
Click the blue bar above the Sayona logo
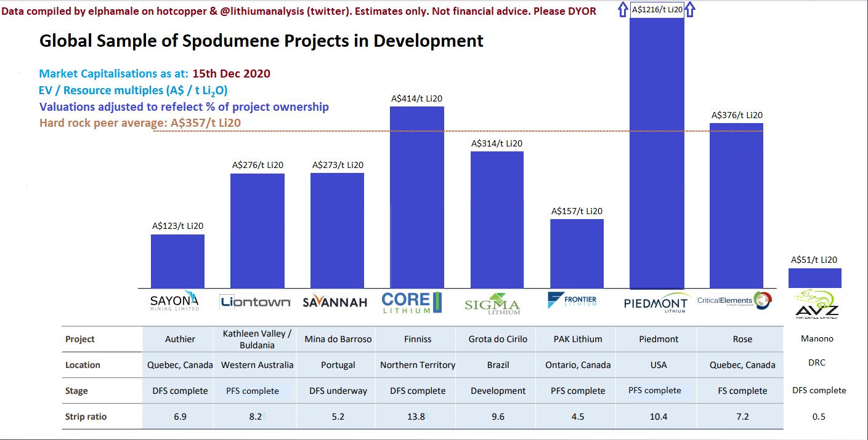[177, 261]
